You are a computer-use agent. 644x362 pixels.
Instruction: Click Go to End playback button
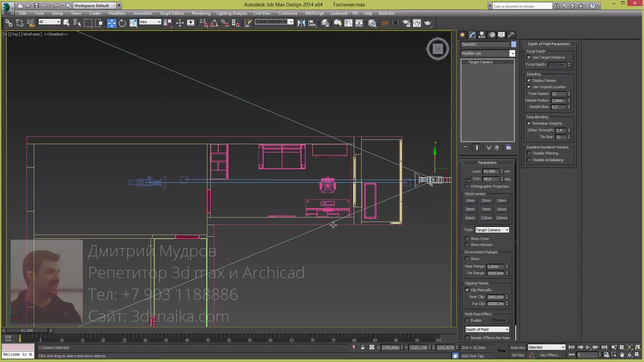pyautogui.click(x=604, y=347)
